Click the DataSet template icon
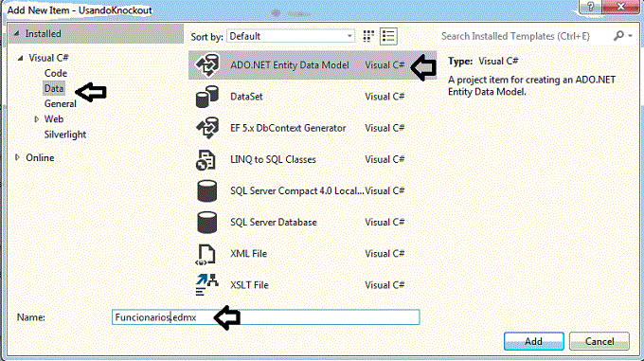 (x=207, y=97)
